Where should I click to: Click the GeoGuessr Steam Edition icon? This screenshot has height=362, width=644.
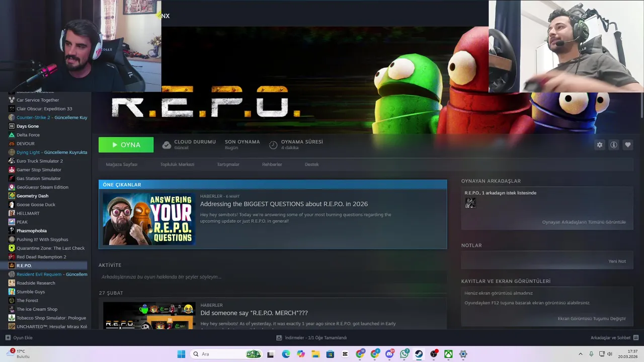coord(12,187)
